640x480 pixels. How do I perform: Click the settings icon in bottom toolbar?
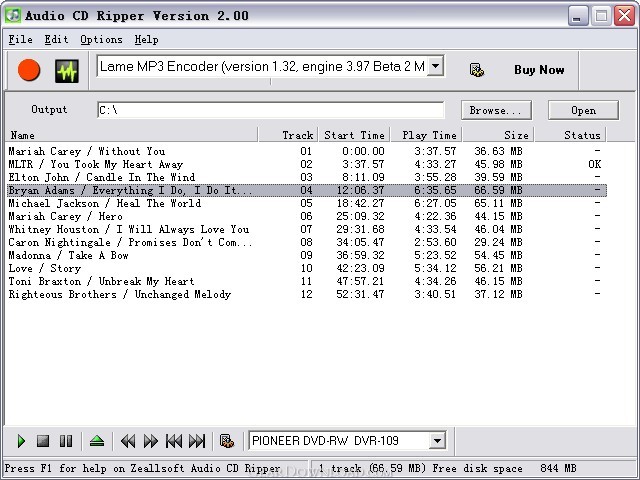tap(227, 441)
